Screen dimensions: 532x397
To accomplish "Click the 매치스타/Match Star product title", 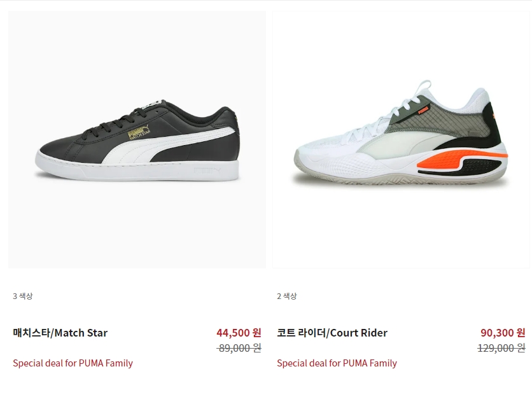I will (60, 333).
